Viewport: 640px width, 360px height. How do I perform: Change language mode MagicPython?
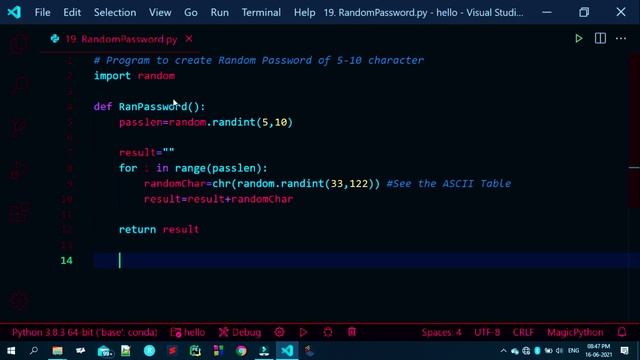[x=575, y=332]
